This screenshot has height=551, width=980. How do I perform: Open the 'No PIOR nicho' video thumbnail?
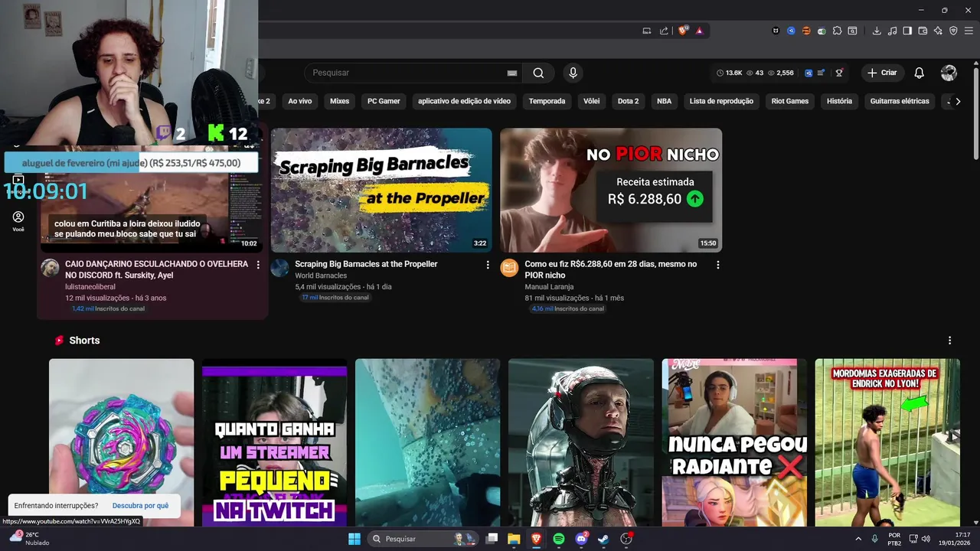coord(611,190)
